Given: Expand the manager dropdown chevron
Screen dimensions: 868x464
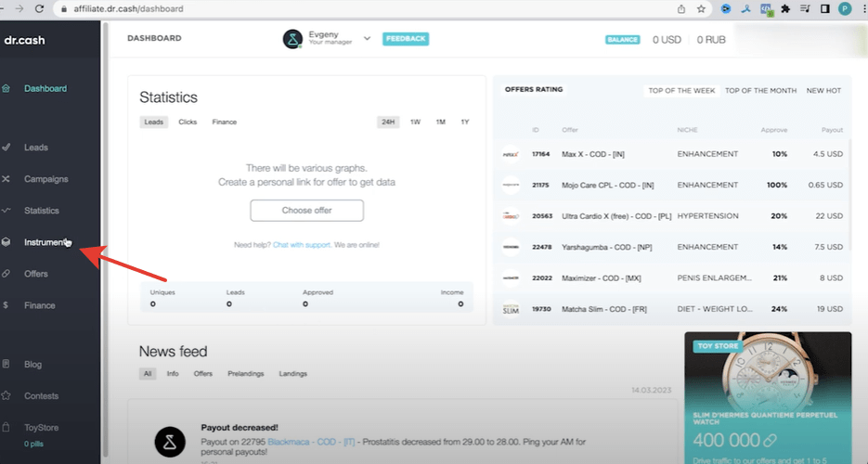Looking at the screenshot, I should click(x=367, y=39).
